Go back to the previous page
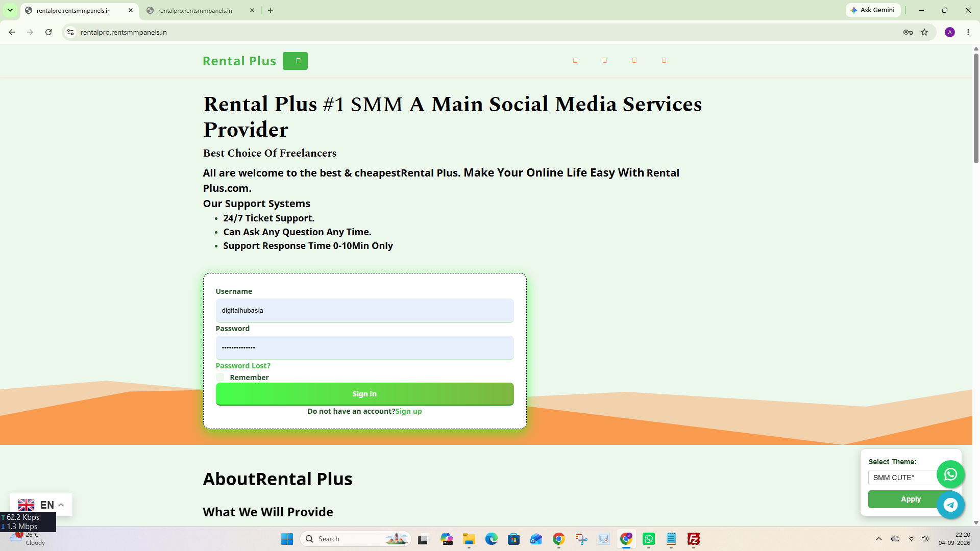This screenshot has height=551, width=980. [x=12, y=32]
